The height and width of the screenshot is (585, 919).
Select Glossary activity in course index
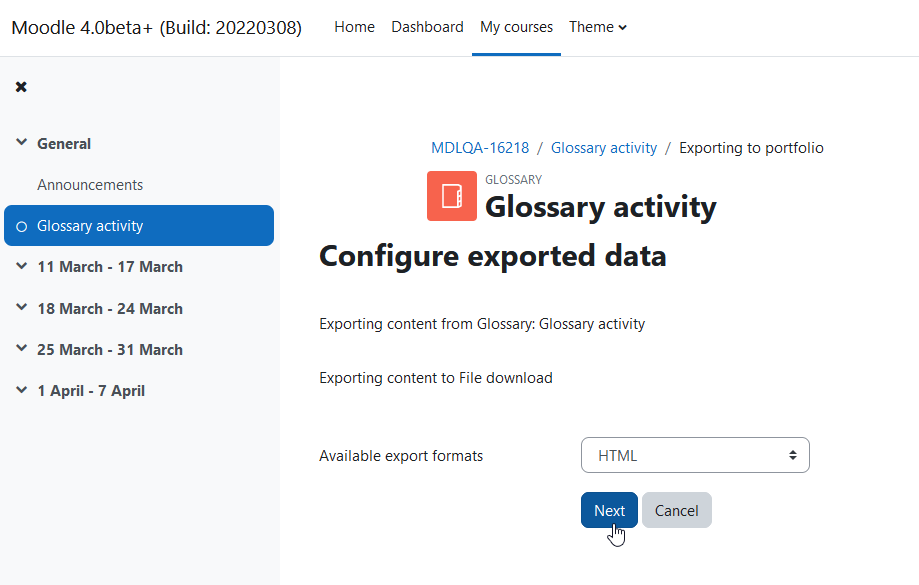[x=90, y=226]
